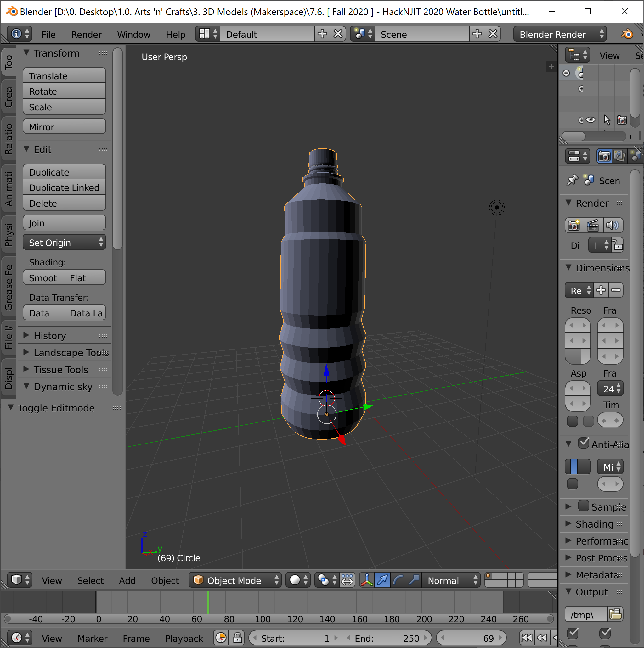
Task: Enable the Sampled Motion Blur checkbox
Action: (584, 506)
